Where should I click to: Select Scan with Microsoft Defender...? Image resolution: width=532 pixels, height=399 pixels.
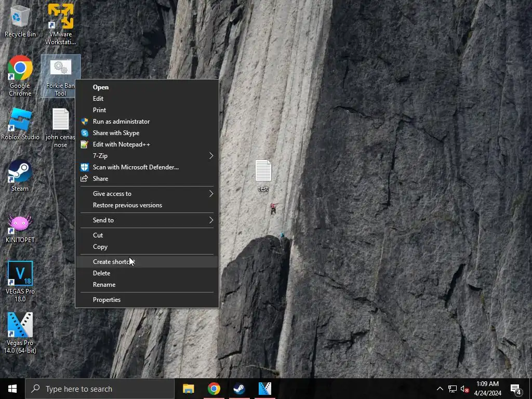[147, 167]
